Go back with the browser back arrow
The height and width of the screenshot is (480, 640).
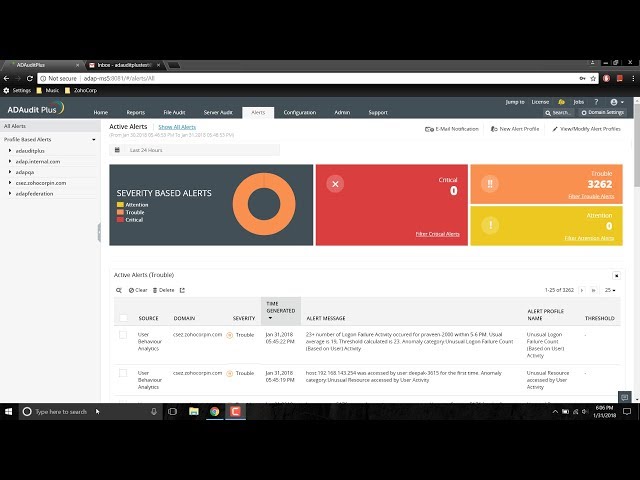[6, 78]
